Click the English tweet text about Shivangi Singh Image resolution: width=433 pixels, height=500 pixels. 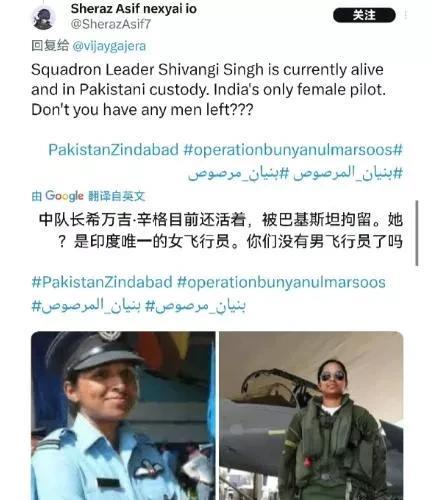point(208,90)
